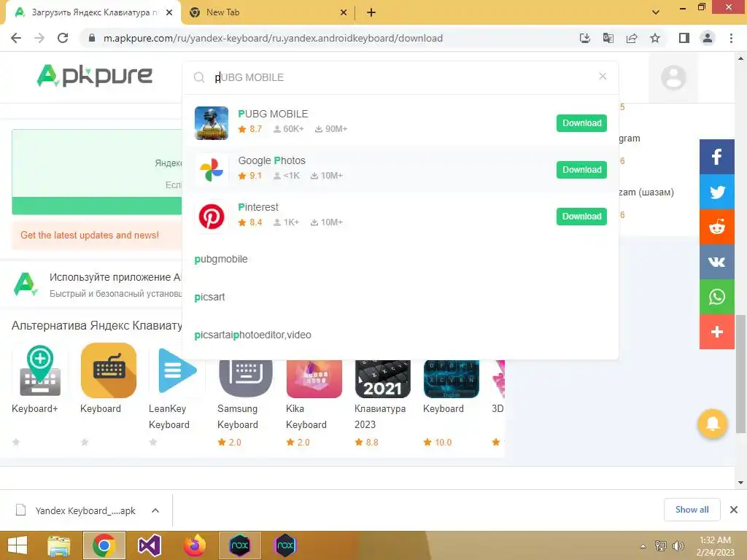
Task: Select the pubgmobile suggestion
Action: coord(221,259)
